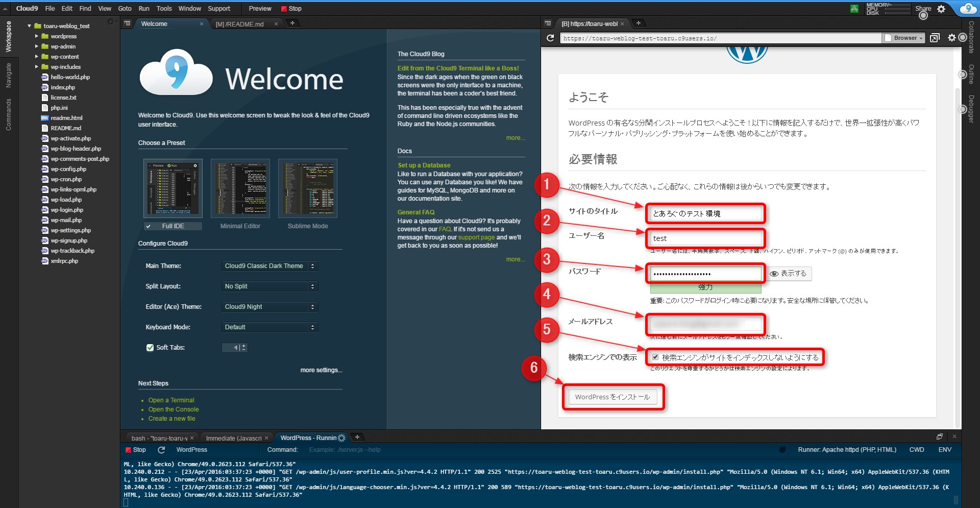Stop the WordPress runner in the console

[x=136, y=450]
